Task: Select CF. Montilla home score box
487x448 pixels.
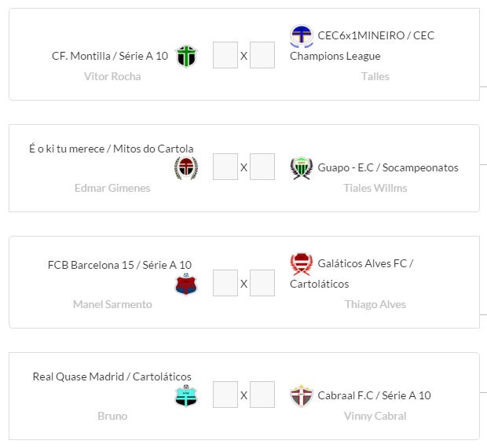Action: 225,56
